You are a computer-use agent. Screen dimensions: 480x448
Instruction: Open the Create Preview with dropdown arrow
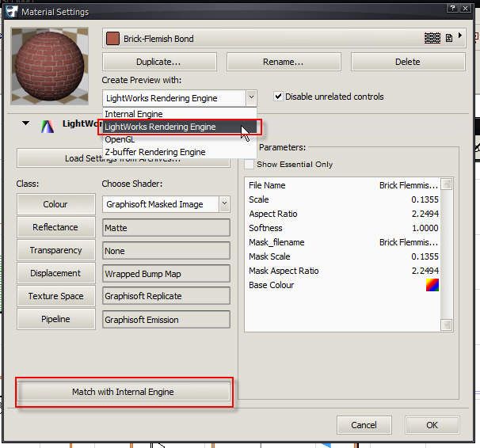pyautogui.click(x=251, y=98)
